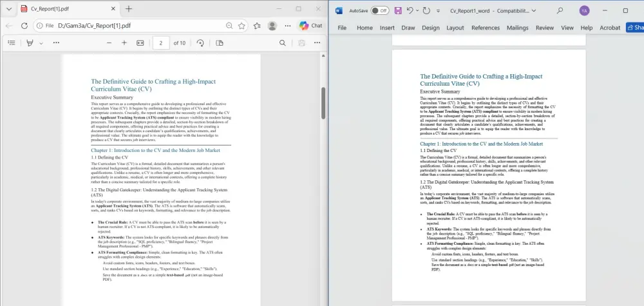The width and height of the screenshot is (644, 306).
Task: Open the View ribbon tab
Action: pos(567,28)
